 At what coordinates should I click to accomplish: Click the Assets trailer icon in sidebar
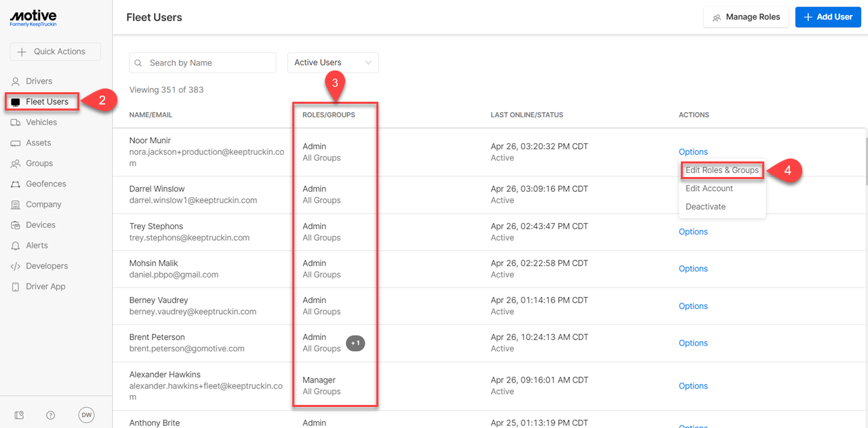click(x=16, y=143)
